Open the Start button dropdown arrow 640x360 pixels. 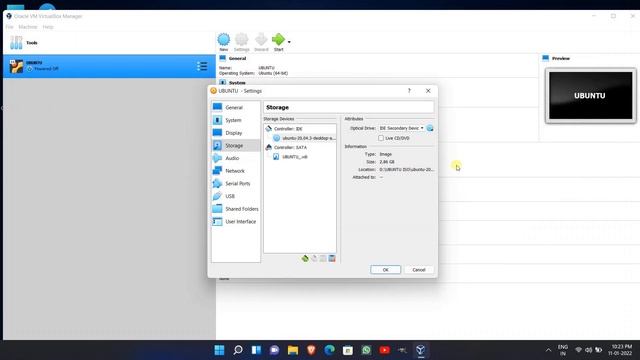(289, 42)
